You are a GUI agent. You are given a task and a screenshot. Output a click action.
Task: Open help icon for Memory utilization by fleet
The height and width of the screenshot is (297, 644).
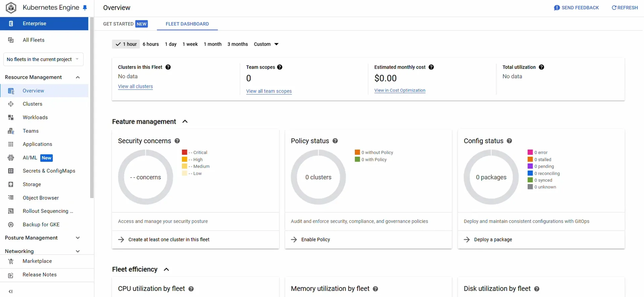375,289
